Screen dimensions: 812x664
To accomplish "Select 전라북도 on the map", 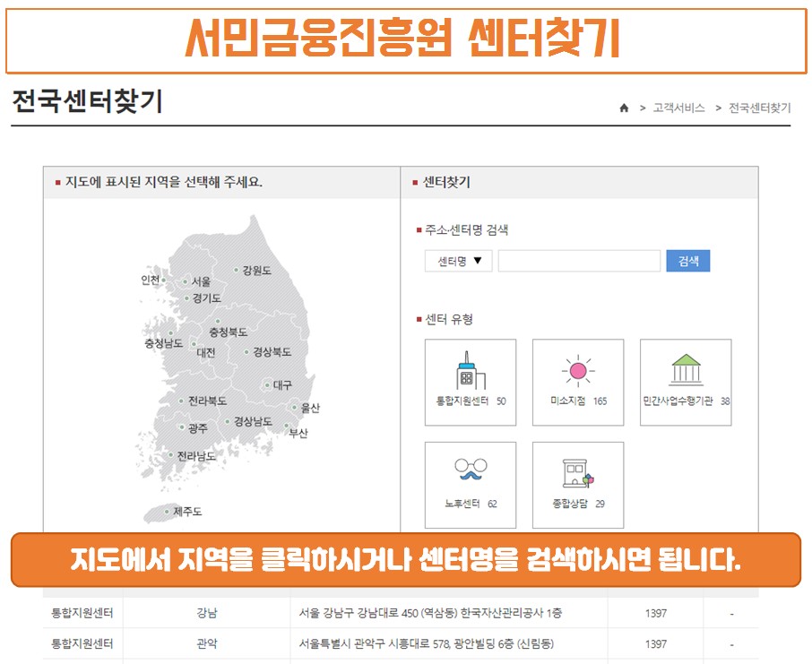I will pyautogui.click(x=207, y=401).
